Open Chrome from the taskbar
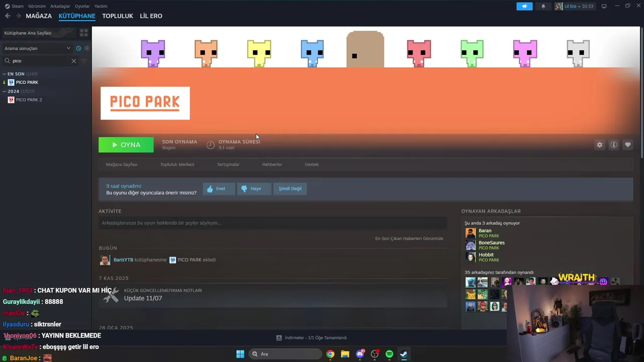This screenshot has height=362, width=644. (x=330, y=354)
